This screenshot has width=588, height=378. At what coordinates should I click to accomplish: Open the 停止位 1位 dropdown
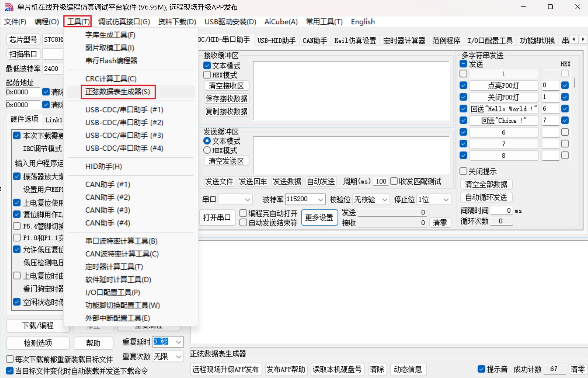click(433, 199)
